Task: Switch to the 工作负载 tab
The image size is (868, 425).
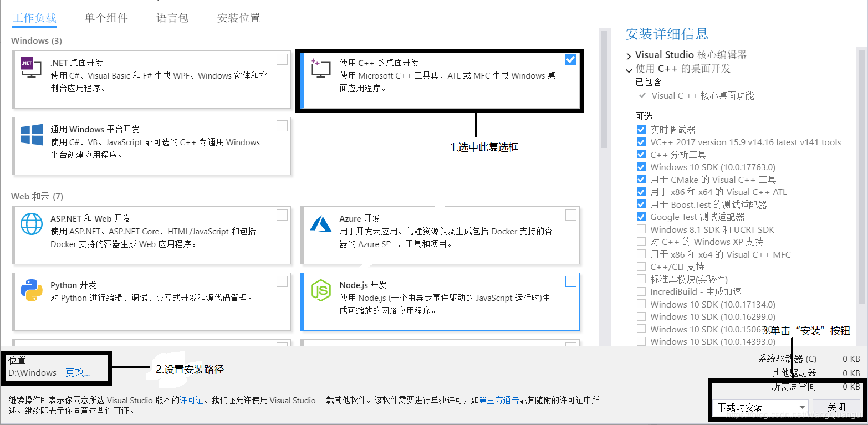Action: pyautogui.click(x=34, y=18)
